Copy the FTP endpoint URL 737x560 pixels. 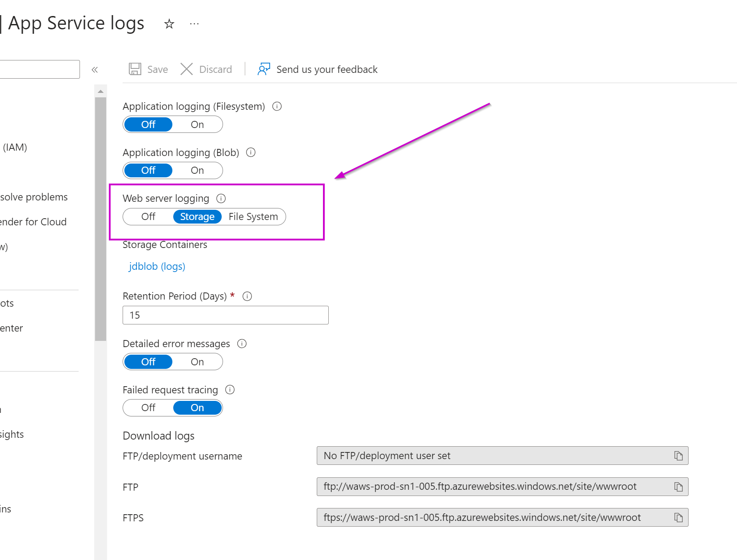[x=678, y=487]
